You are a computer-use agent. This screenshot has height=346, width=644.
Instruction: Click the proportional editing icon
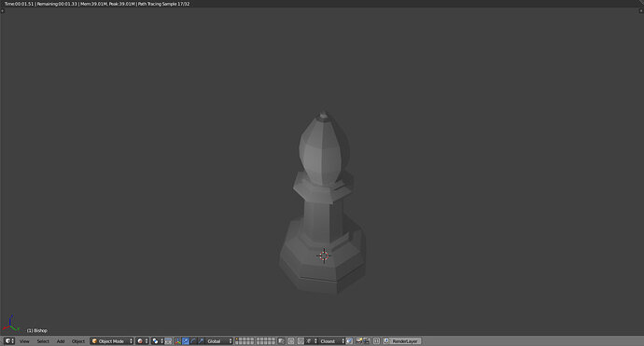coord(291,341)
